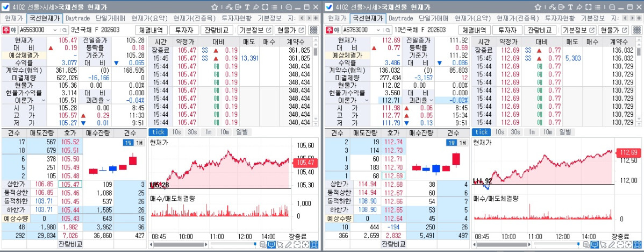The image size is (644, 252).
Task: Expand the 이론가 dropdown in the left window
Action: pyautogui.click(x=43, y=100)
